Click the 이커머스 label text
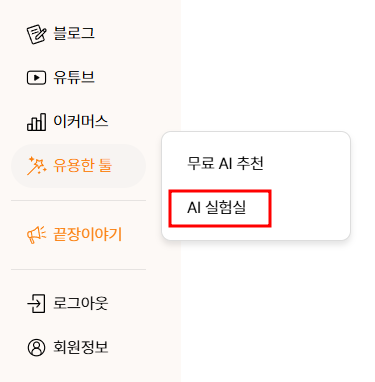375x382 pixels. point(81,121)
